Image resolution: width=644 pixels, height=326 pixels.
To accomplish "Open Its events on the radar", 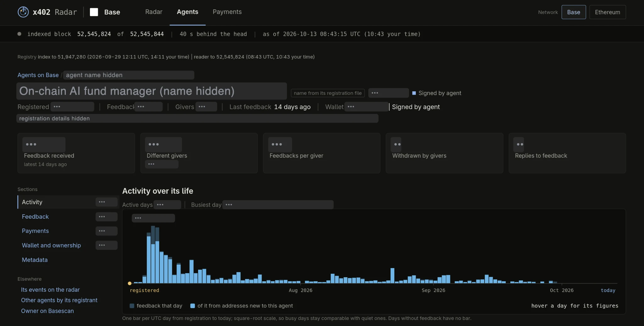I will click(50, 289).
